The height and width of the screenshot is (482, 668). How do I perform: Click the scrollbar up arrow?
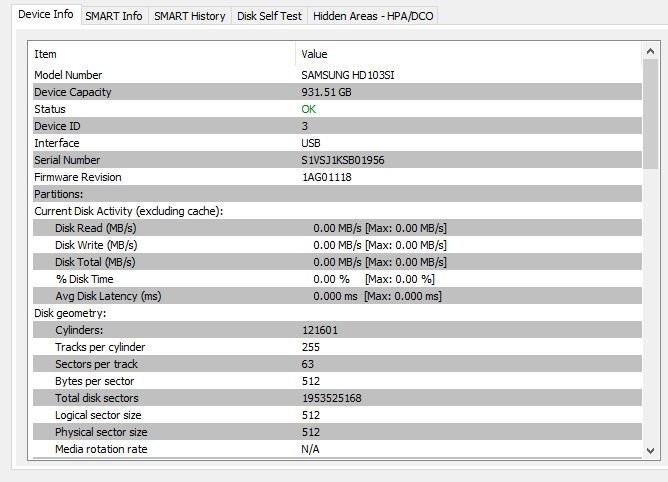click(x=651, y=49)
